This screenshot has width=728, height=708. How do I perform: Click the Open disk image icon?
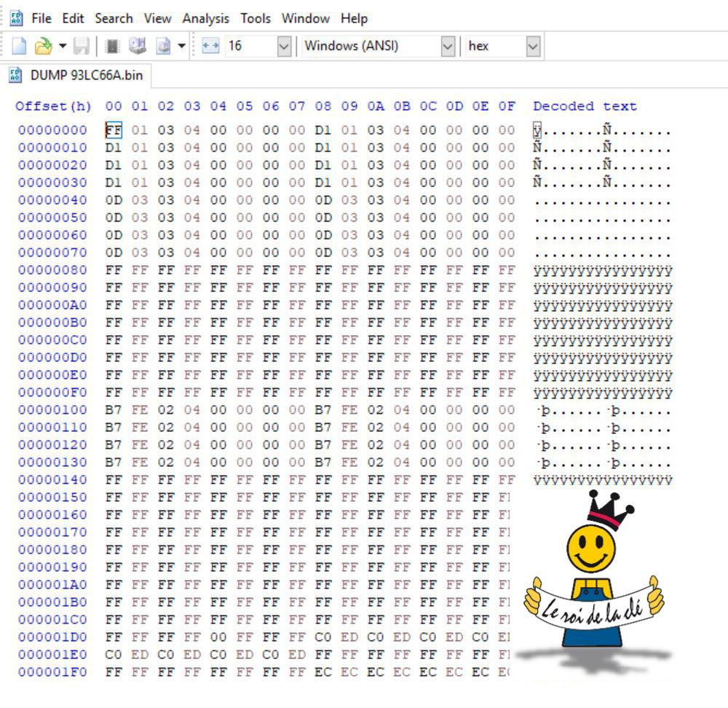pos(163,47)
